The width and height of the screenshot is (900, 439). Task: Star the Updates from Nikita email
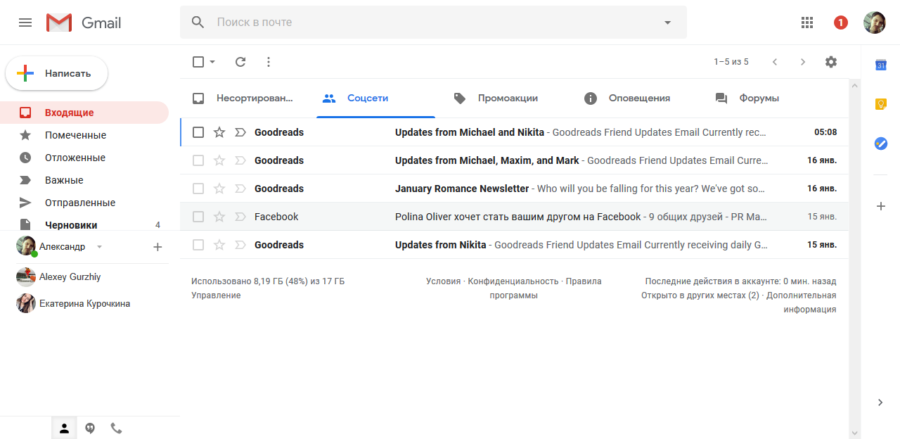point(219,245)
